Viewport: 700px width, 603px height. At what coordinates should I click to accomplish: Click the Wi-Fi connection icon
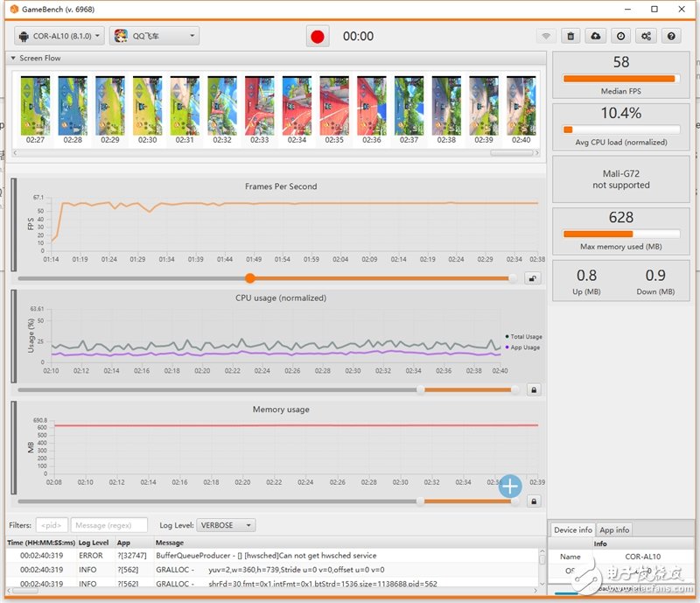(546, 36)
